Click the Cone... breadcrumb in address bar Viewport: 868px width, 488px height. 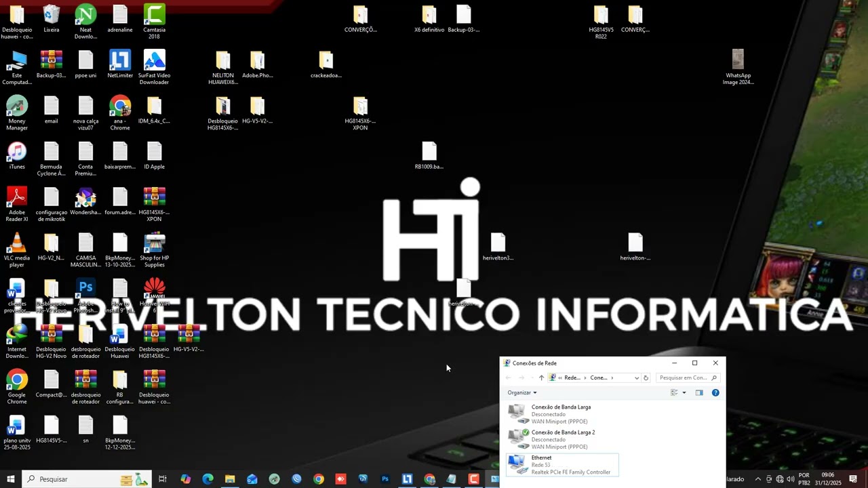coord(599,378)
